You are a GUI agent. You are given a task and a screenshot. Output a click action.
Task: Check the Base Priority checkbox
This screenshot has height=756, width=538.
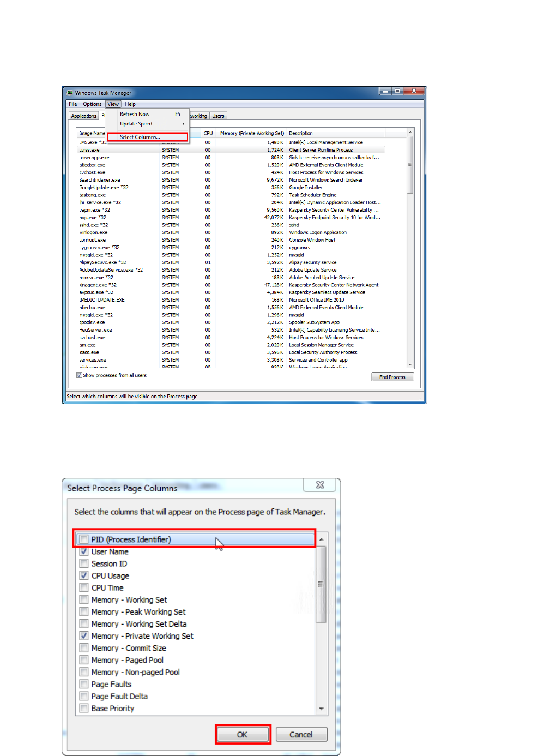click(x=84, y=708)
